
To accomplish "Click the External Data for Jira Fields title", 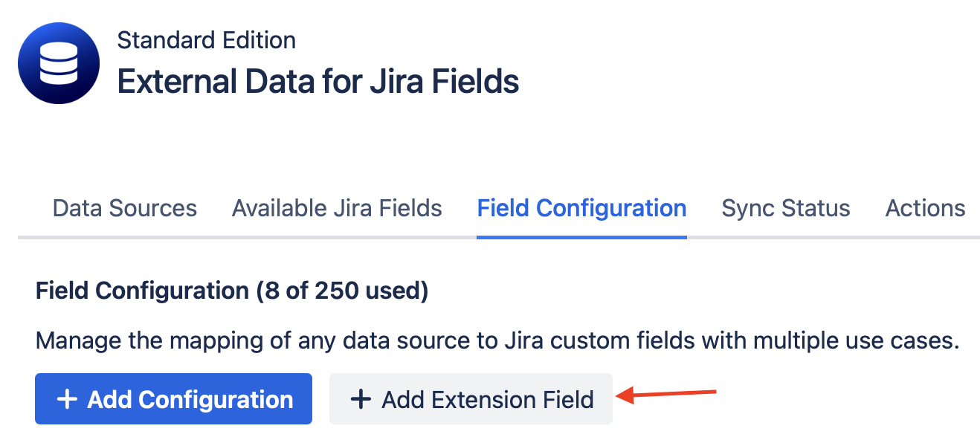I will (x=318, y=81).
